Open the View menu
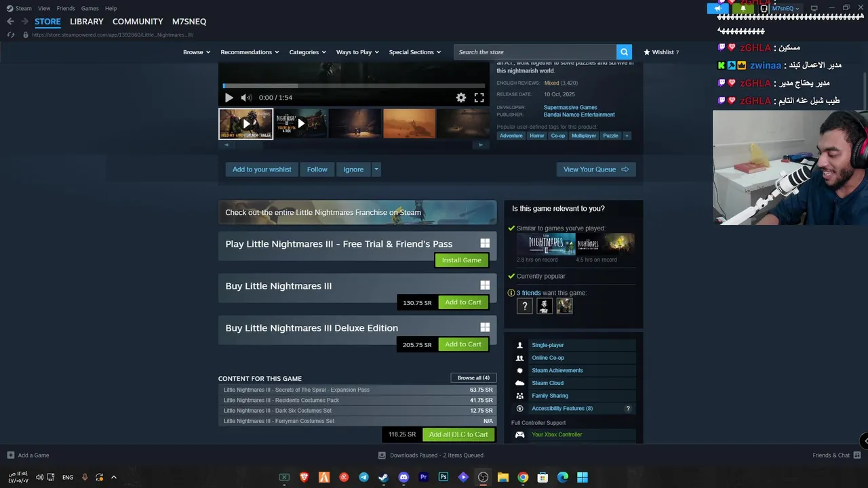This screenshot has height=488, width=868. click(44, 8)
